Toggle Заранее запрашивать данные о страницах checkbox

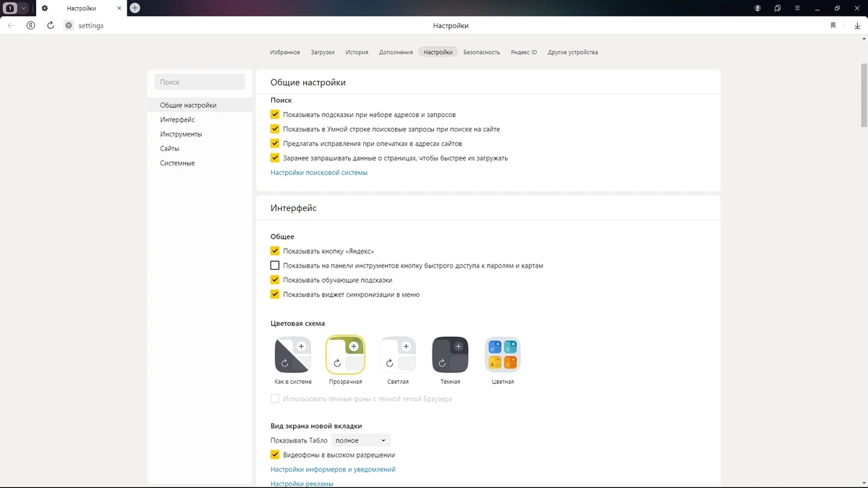[x=275, y=158]
